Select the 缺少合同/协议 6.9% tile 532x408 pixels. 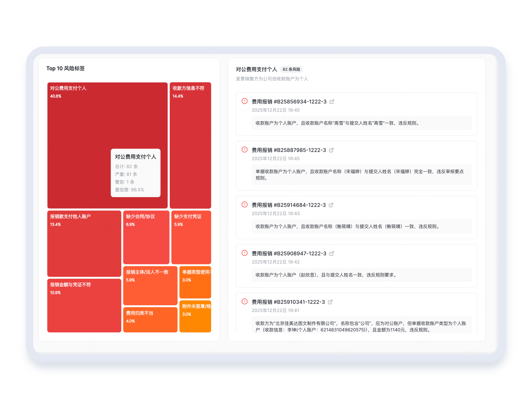pos(146,237)
